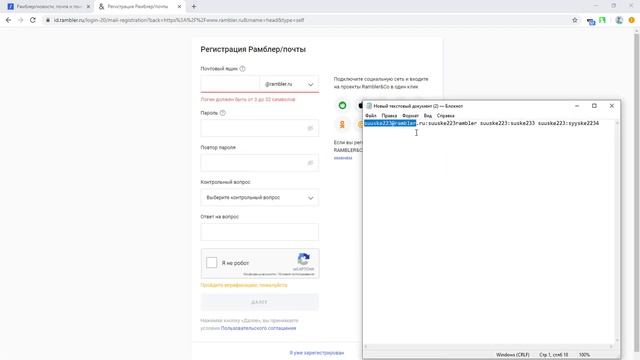
Task: Minimize the Chrome browser window
Action: coord(596,6)
